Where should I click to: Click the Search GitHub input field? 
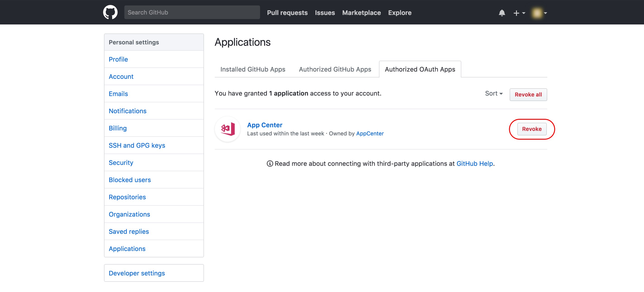tap(192, 12)
